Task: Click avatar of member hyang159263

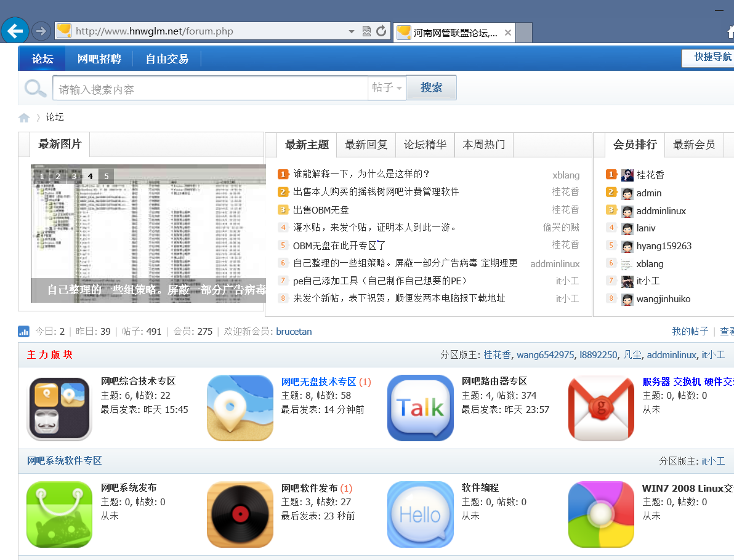Action: click(x=627, y=246)
